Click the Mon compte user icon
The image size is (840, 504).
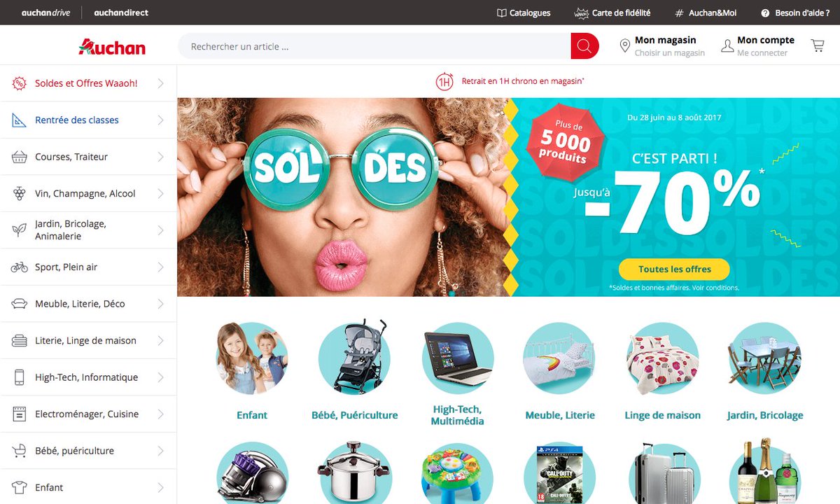(727, 46)
